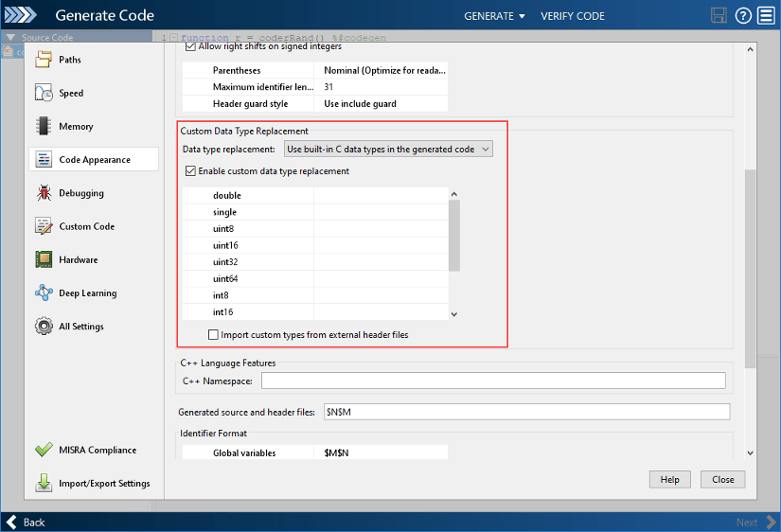Click the C++ Namespace input field
This screenshot has height=532, width=781.
point(493,381)
